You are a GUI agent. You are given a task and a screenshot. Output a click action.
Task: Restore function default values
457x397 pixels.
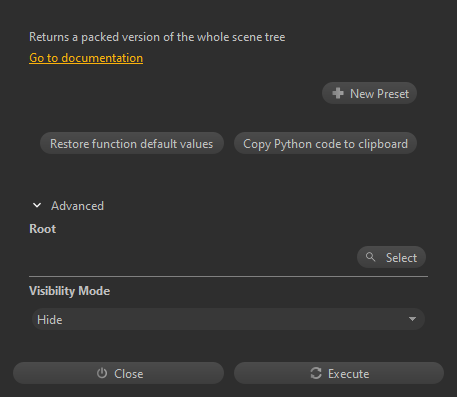(132, 143)
